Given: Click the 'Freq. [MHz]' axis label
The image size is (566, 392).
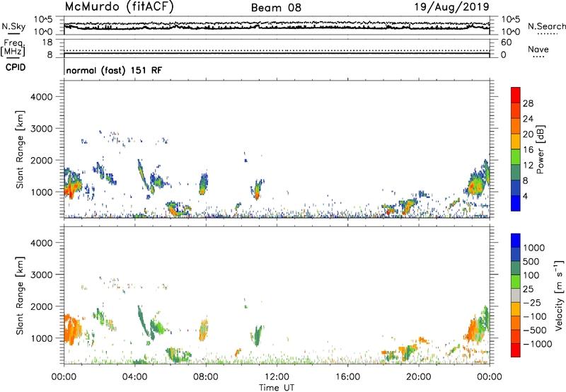Looking at the screenshot, I should (x=13, y=47).
